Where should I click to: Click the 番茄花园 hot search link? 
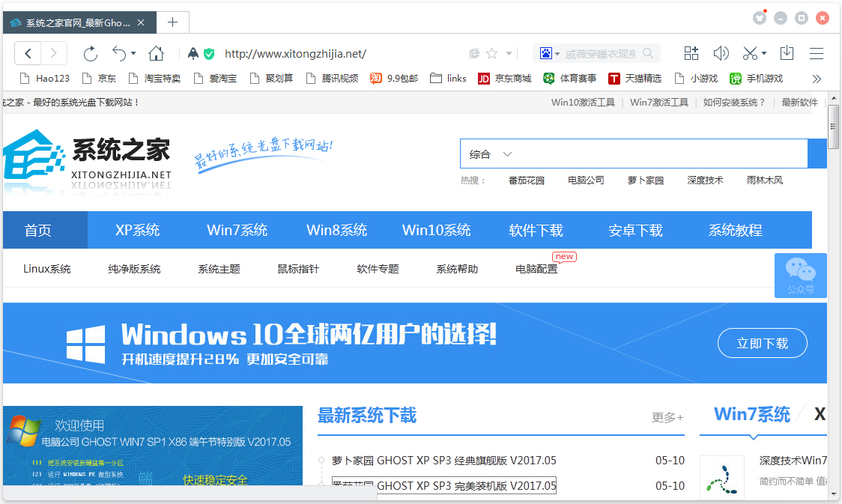526,180
